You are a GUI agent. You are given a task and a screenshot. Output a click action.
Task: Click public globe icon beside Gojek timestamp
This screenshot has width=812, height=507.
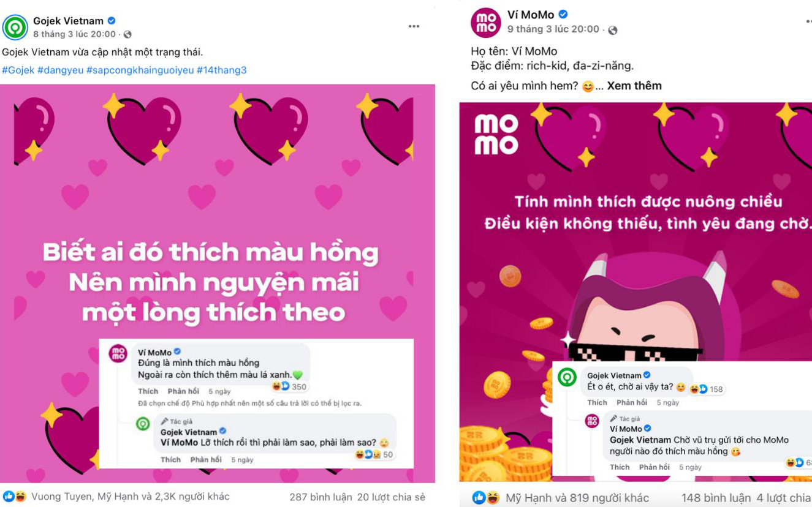pyautogui.click(x=127, y=35)
